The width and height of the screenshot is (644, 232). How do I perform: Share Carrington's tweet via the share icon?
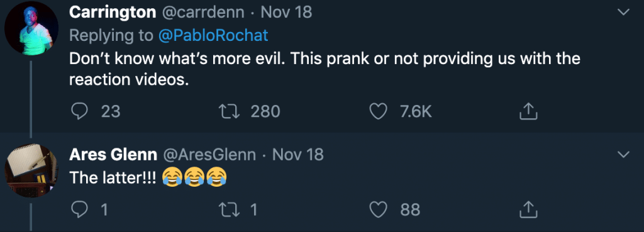tap(528, 111)
